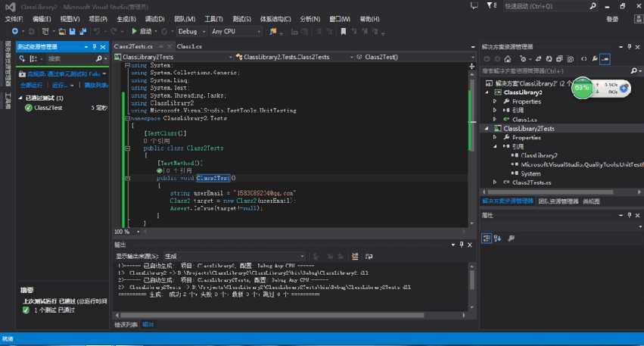Click the Property Pages wrench icon in Properties
The height and width of the screenshot is (346, 644).
pos(512,238)
